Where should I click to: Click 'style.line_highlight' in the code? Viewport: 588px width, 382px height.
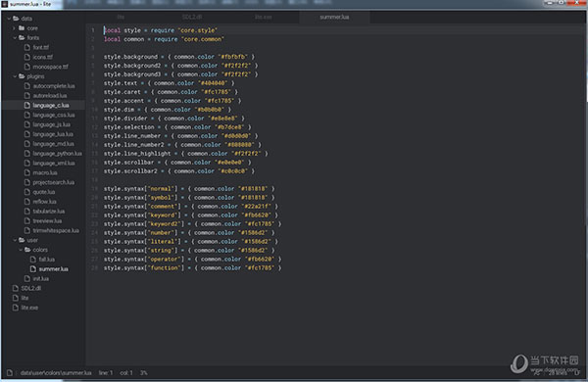[137, 154]
